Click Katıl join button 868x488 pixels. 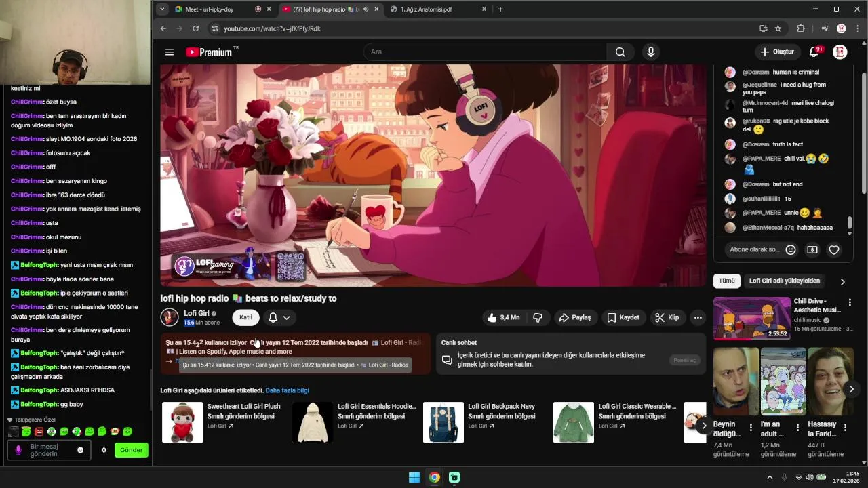245,317
